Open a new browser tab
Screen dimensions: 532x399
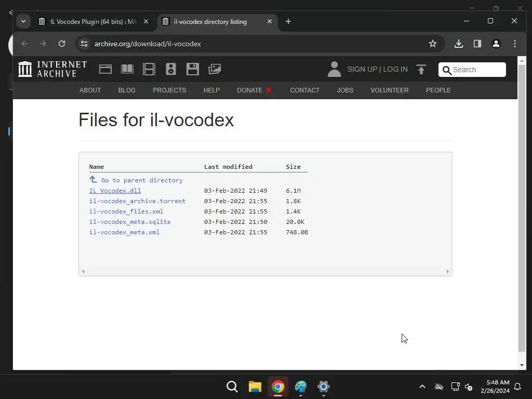click(288, 21)
